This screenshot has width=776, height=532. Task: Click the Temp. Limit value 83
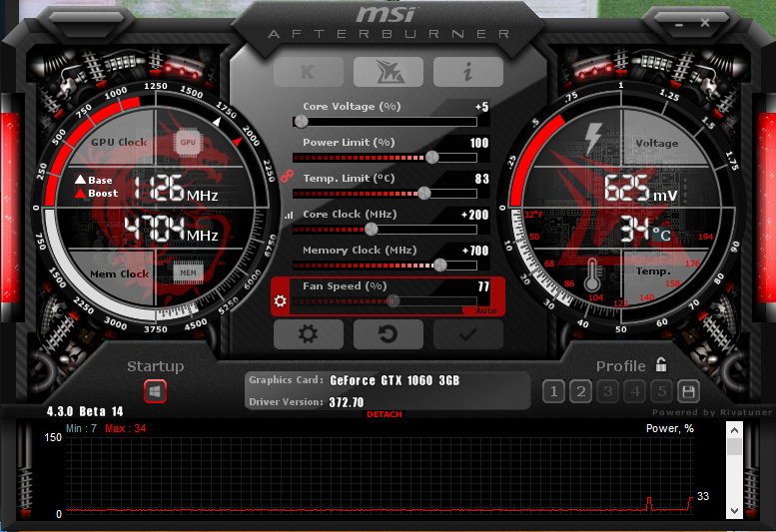tap(482, 179)
